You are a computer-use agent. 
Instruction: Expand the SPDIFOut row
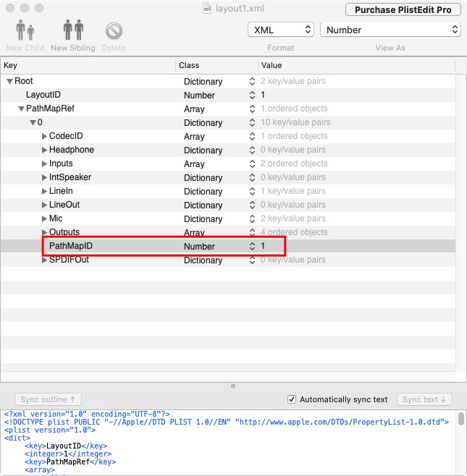[x=44, y=260]
